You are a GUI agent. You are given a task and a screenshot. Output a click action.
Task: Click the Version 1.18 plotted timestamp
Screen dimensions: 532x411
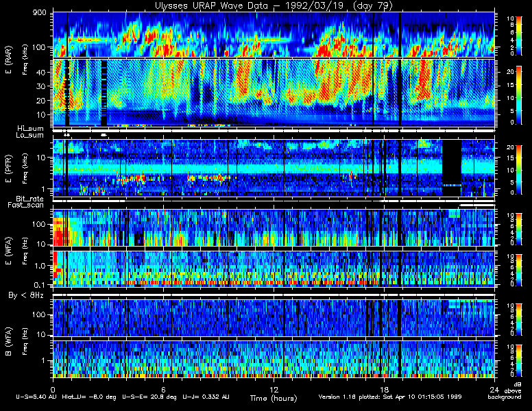click(390, 397)
